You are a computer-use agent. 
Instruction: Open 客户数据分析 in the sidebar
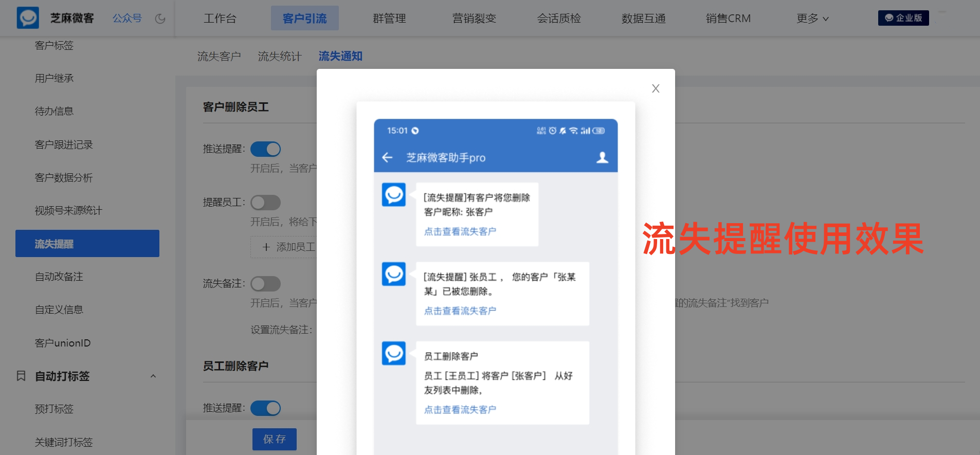coord(64,177)
